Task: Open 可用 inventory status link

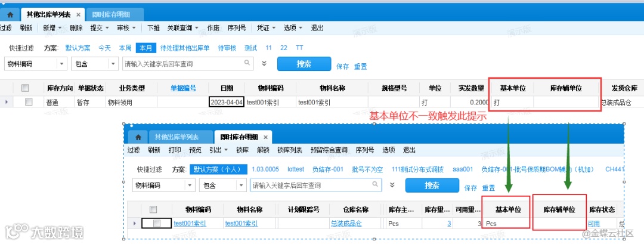Action: point(593,224)
